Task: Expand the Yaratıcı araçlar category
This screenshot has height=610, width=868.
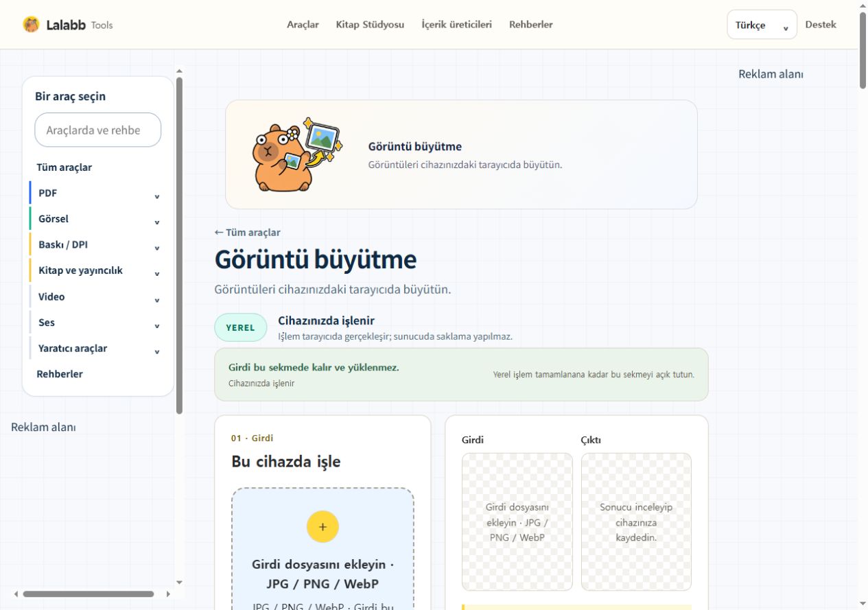Action: click(97, 349)
